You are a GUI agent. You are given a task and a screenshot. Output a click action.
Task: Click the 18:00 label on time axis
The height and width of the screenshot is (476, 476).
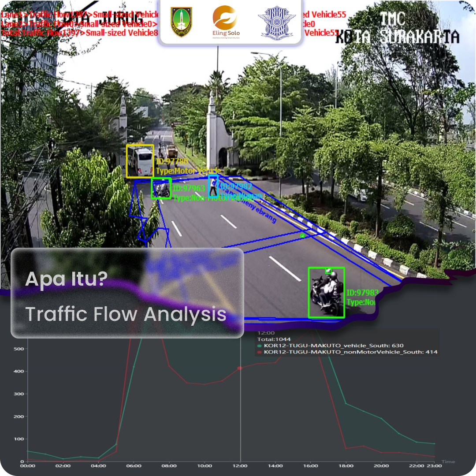pyautogui.click(x=346, y=466)
